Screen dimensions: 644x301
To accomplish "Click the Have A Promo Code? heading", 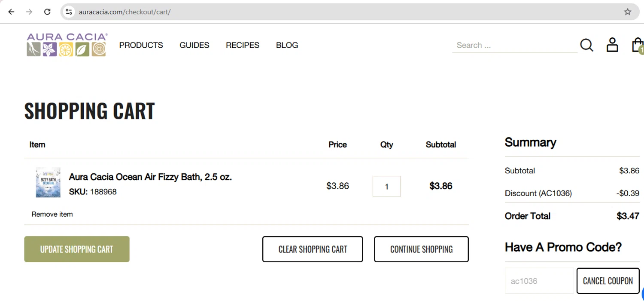I will (563, 247).
